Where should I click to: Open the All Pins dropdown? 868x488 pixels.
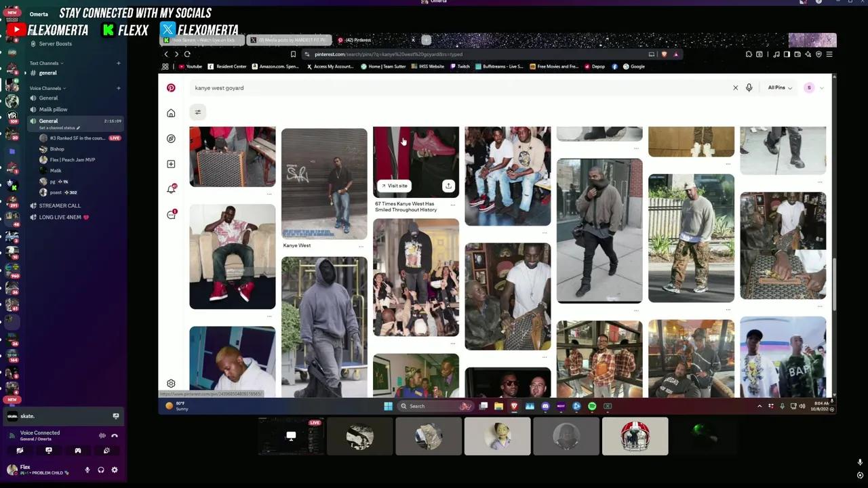click(780, 87)
